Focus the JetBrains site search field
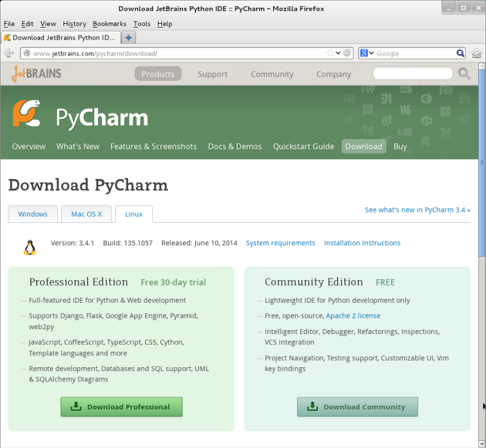Image resolution: width=486 pixels, height=448 pixels. (x=413, y=74)
